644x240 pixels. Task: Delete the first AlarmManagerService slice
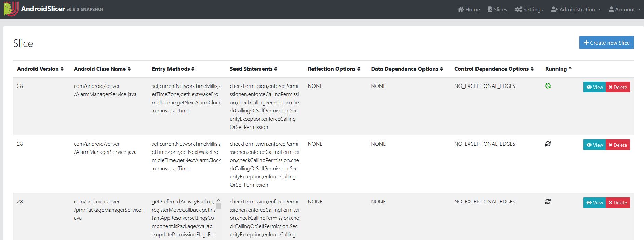618,87
